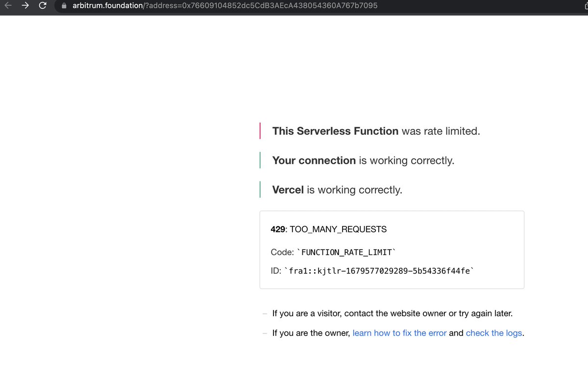Click the 'If you are a visitor' advice line

(392, 313)
